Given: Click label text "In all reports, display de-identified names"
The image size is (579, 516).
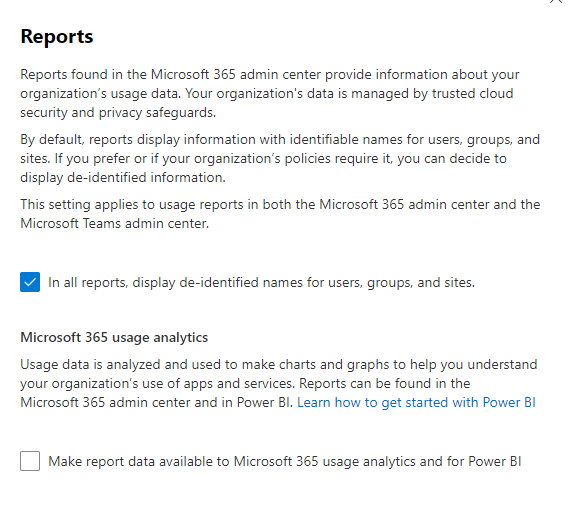Looking at the screenshot, I should 176,283.
